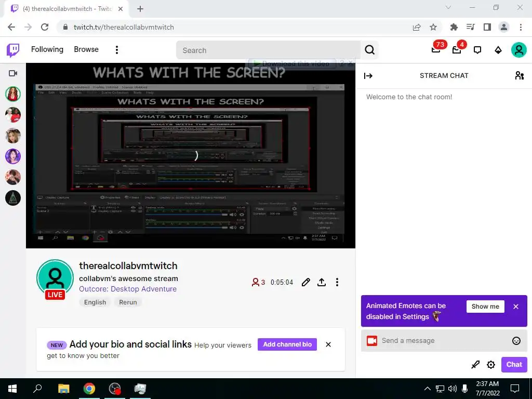Click the English tag
532x399 pixels.
click(x=95, y=302)
